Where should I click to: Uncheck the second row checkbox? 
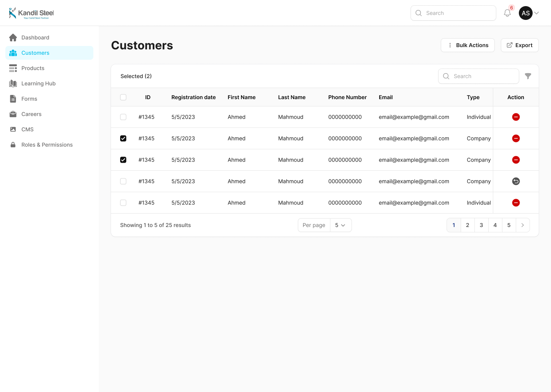123,139
